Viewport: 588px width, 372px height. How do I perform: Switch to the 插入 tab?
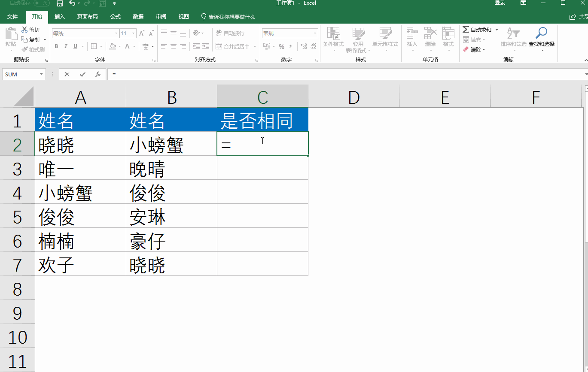pos(60,17)
